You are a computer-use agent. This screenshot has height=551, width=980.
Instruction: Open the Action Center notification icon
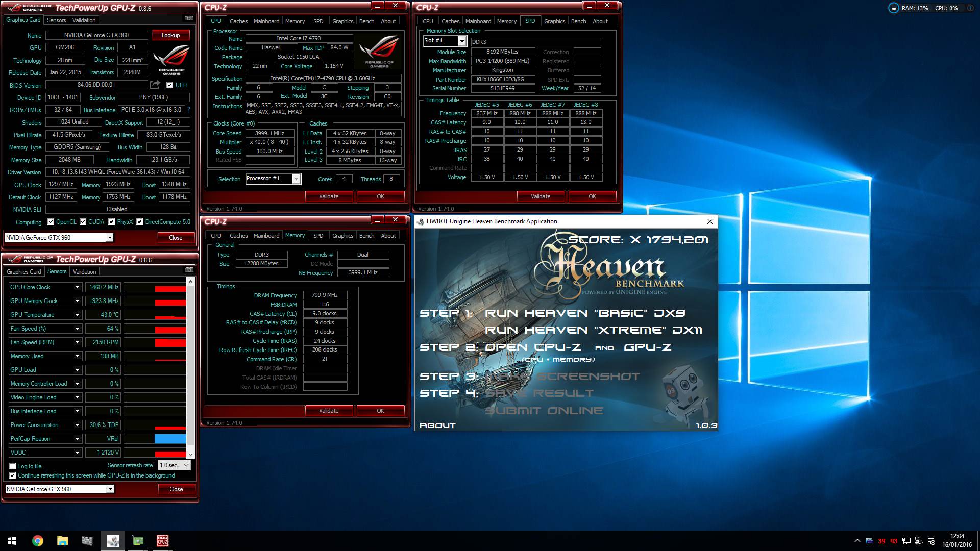click(931, 541)
